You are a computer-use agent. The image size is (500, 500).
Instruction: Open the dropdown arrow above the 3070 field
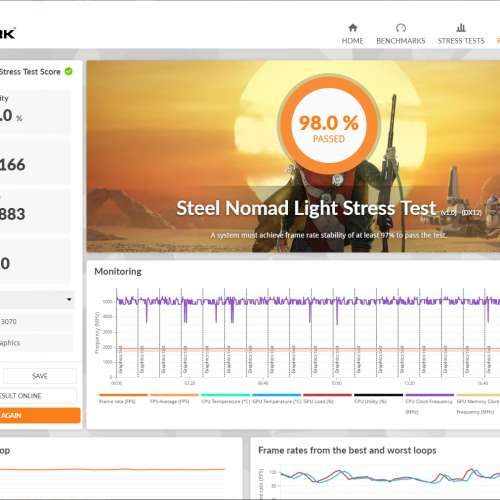point(69,299)
